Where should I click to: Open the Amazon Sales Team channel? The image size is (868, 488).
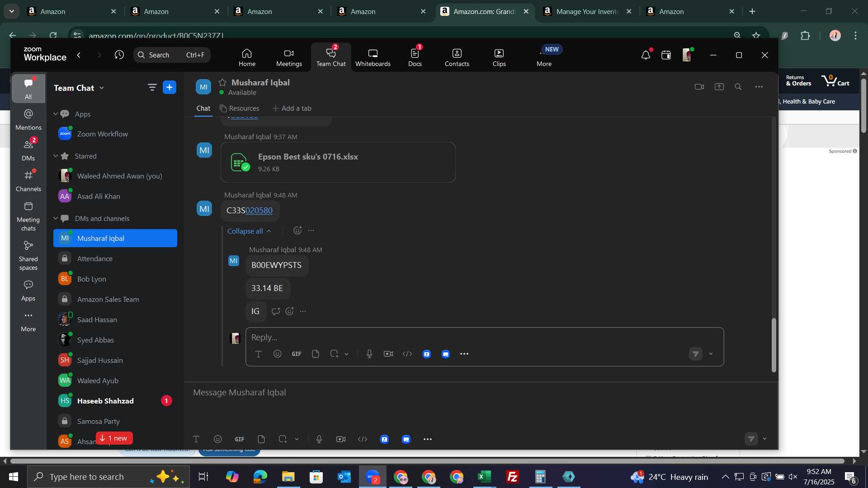(115, 300)
